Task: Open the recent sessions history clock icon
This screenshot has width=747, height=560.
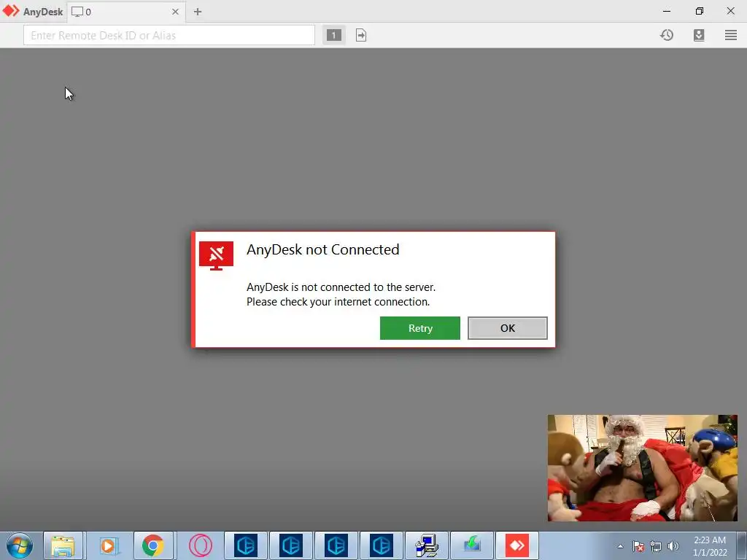Action: 667,35
